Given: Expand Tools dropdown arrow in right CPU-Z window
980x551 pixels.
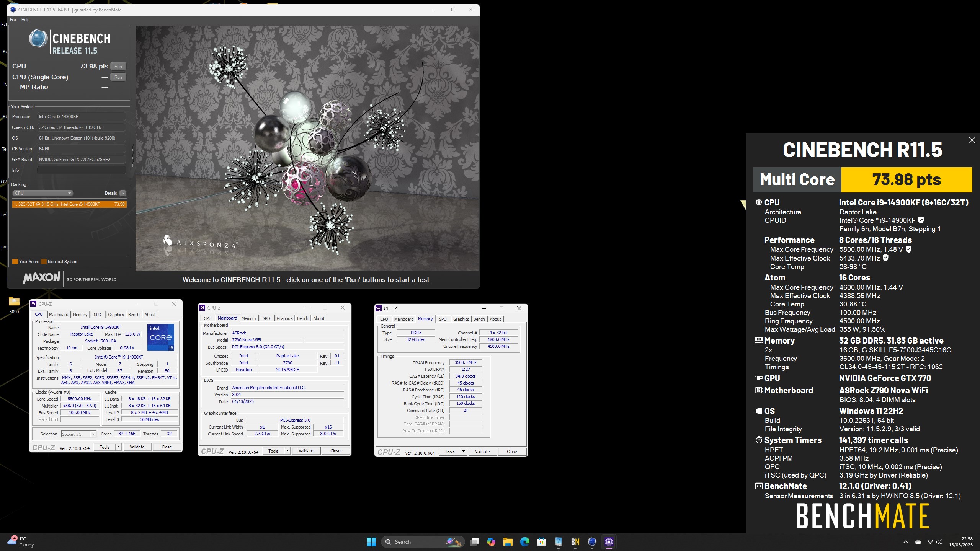Looking at the screenshot, I should pyautogui.click(x=464, y=452).
